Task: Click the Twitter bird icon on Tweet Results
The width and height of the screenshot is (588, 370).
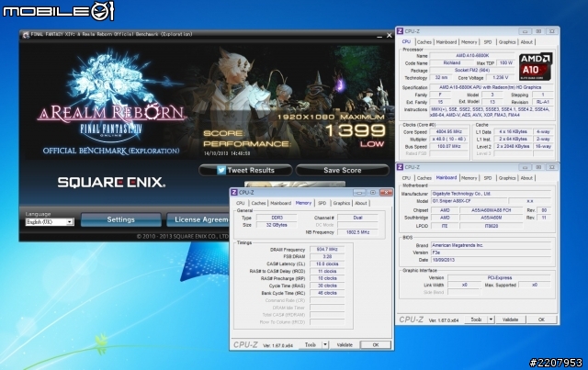Action: [221, 170]
